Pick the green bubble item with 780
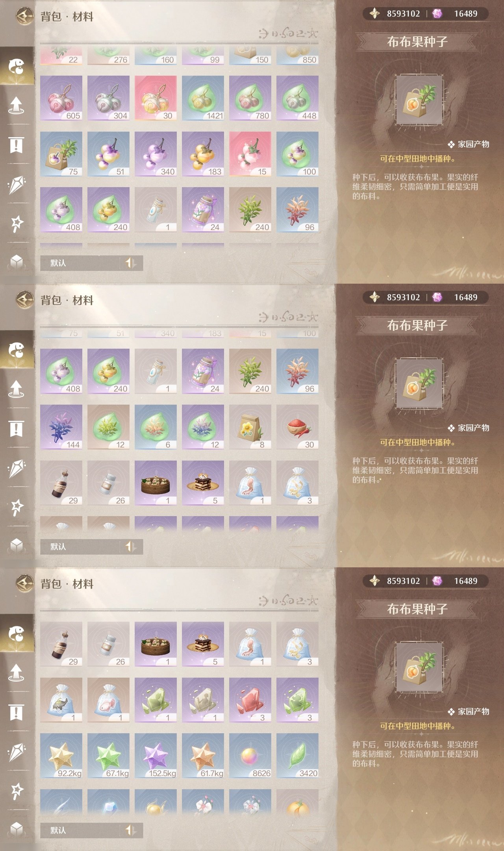This screenshot has height=851, width=504. [250, 98]
